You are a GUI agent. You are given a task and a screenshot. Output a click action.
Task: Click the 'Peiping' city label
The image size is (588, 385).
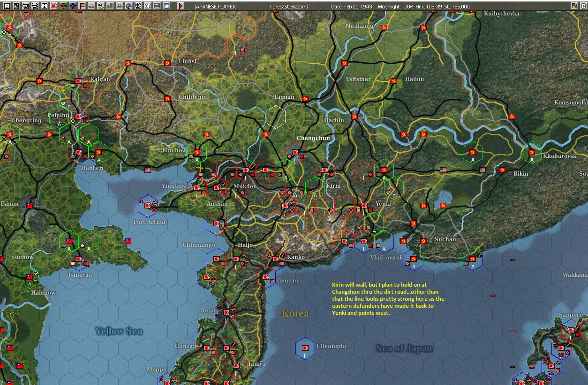(58, 115)
